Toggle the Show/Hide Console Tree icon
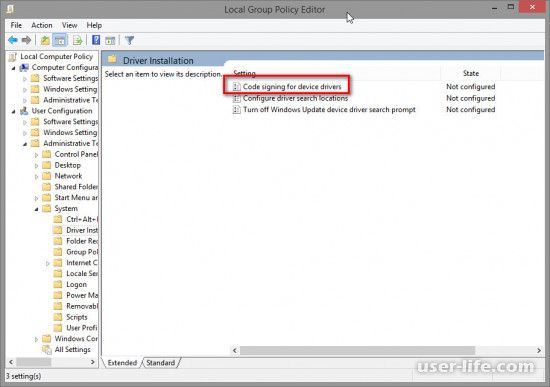This screenshot has width=550, height=387. pyautogui.click(x=60, y=40)
